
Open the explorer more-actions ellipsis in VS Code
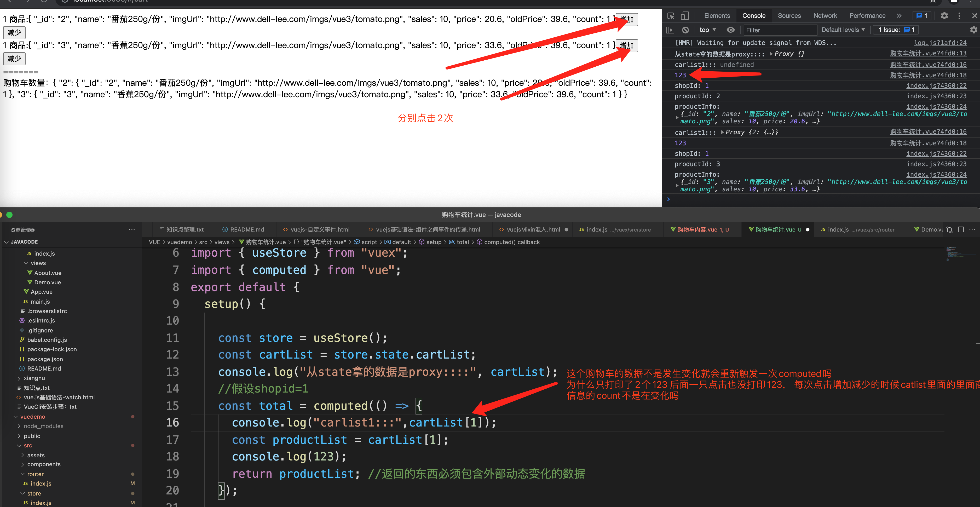tap(132, 229)
